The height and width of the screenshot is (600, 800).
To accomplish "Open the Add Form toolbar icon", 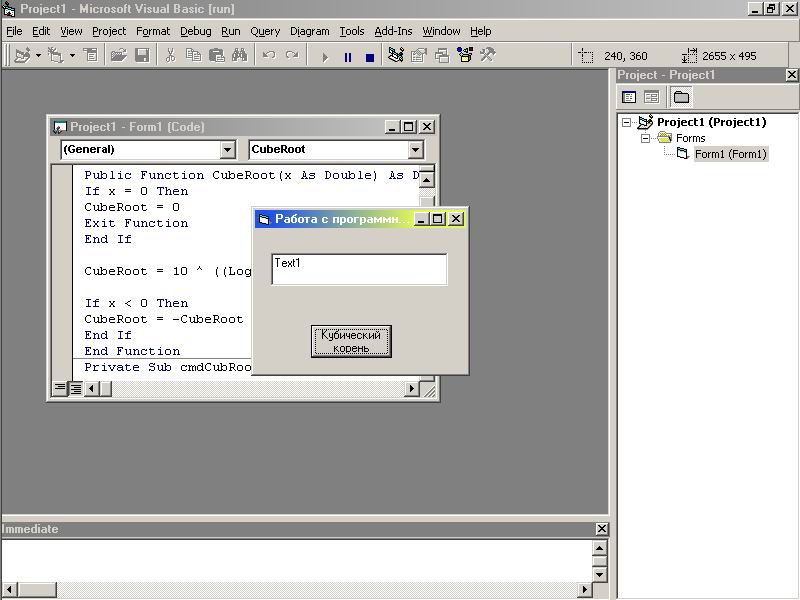I will pos(56,55).
